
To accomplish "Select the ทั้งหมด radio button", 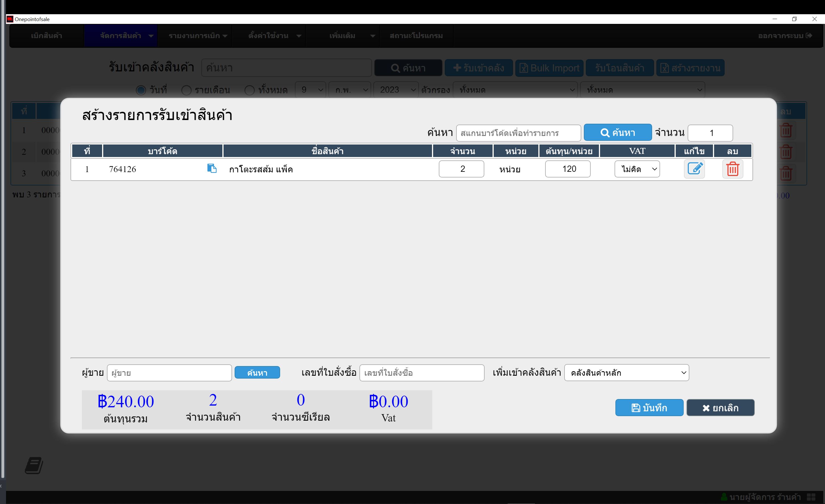I will (x=249, y=90).
